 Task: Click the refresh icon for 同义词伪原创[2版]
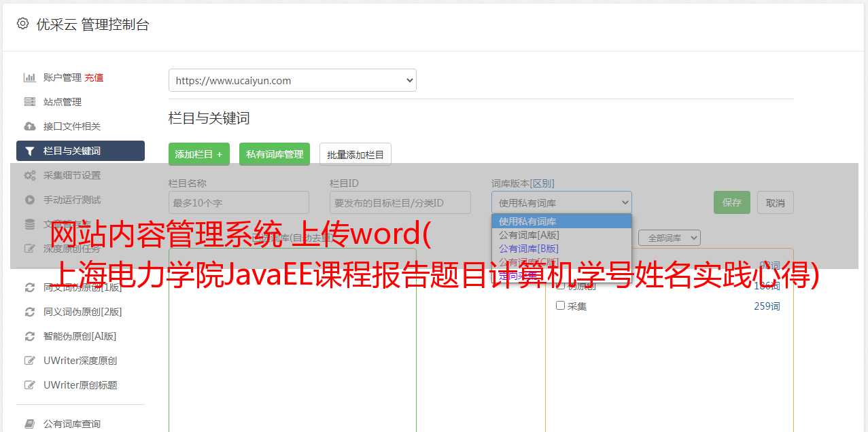pos(30,312)
